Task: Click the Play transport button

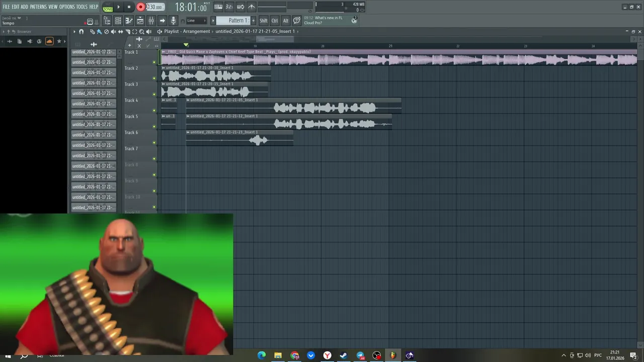Action: (119, 7)
